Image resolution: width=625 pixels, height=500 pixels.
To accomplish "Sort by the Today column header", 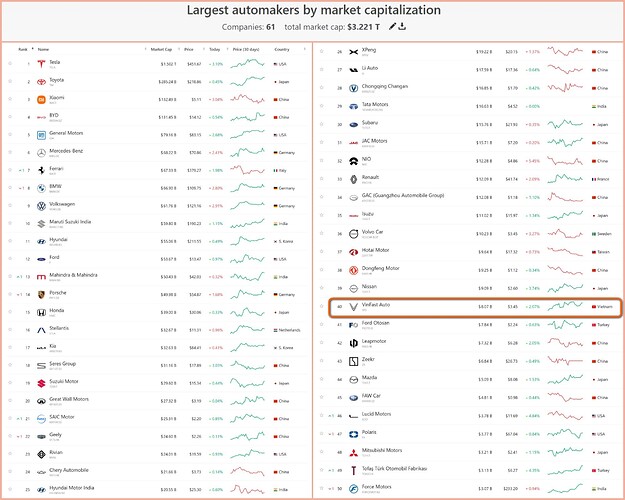I will tap(214, 47).
